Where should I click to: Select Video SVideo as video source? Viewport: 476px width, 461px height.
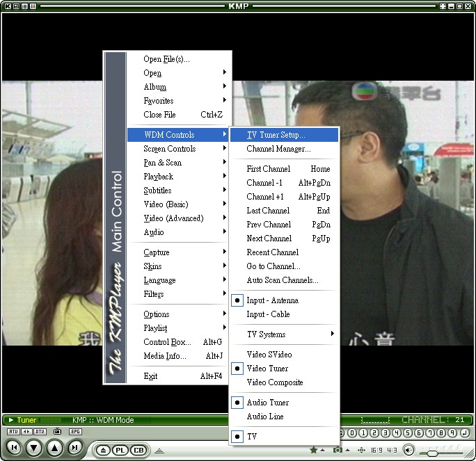(x=269, y=355)
